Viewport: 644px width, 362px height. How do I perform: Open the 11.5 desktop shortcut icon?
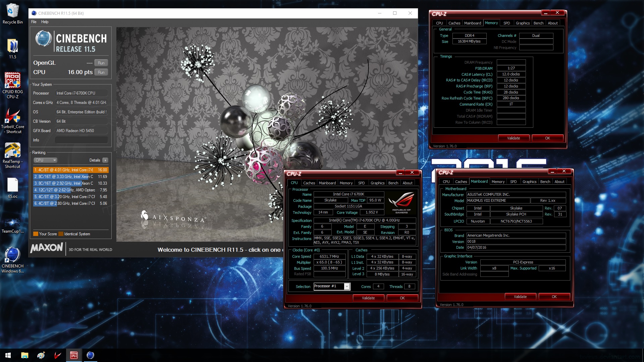pyautogui.click(x=12, y=49)
